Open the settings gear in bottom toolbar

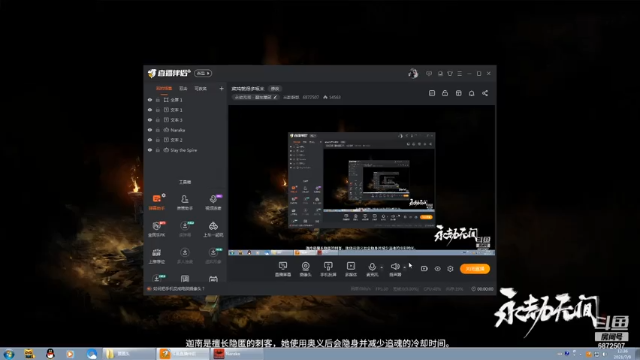pos(450,269)
